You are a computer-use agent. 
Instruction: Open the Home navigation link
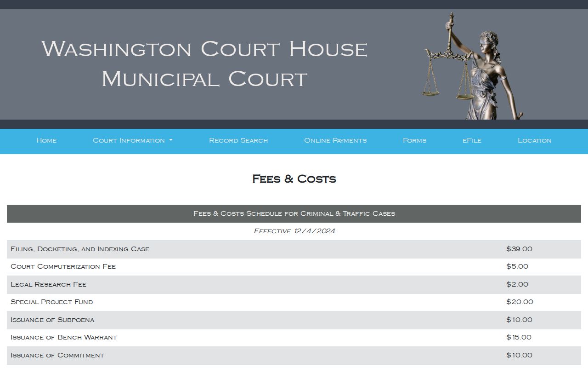46,140
